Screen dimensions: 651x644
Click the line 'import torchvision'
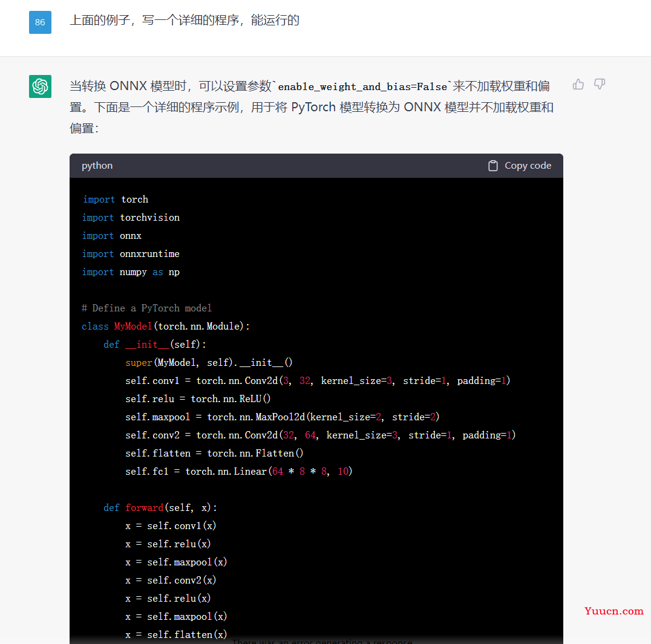click(131, 218)
